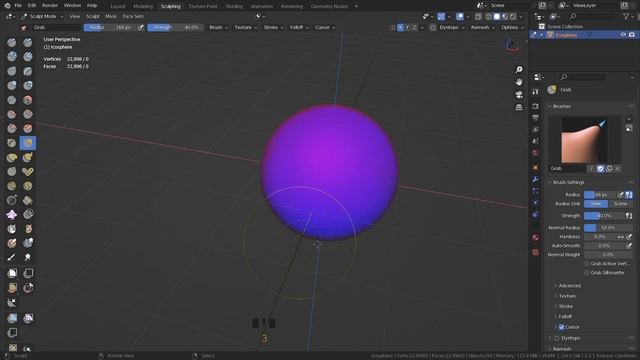Enable Grab Silhouette checkbox

click(x=587, y=273)
